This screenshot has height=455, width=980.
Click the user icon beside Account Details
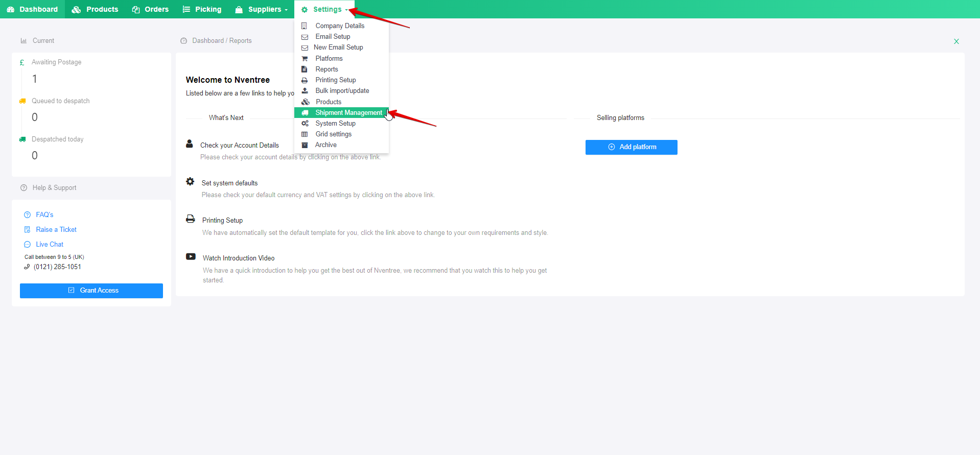(190, 144)
